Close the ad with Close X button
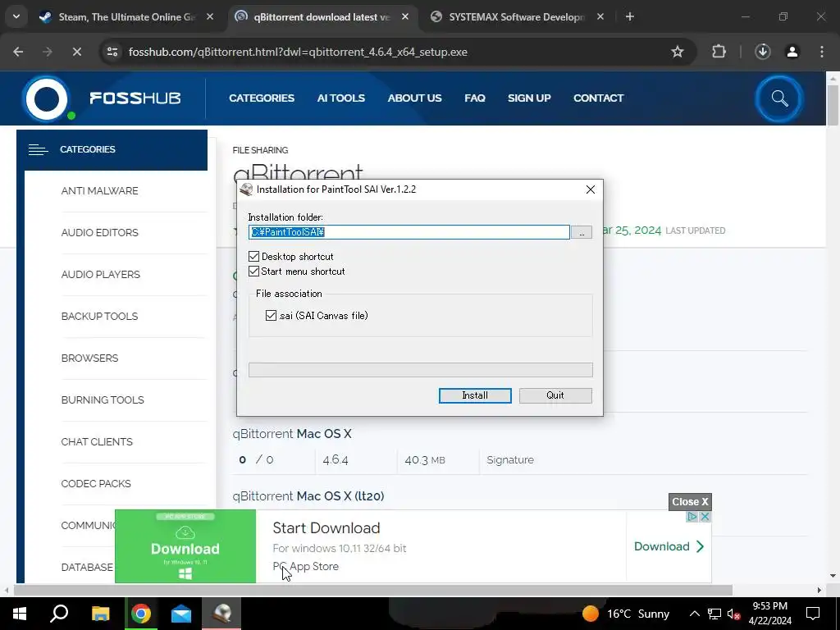Screen dimensions: 840x630 click(x=690, y=502)
